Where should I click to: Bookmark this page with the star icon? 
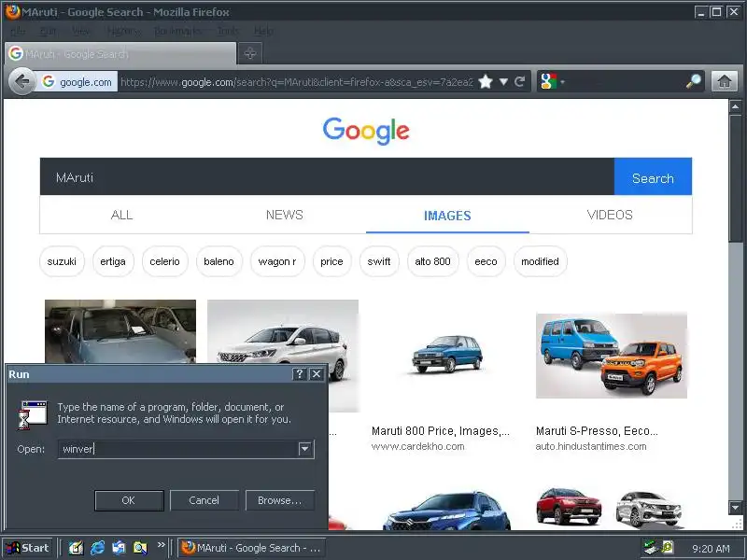tap(485, 82)
